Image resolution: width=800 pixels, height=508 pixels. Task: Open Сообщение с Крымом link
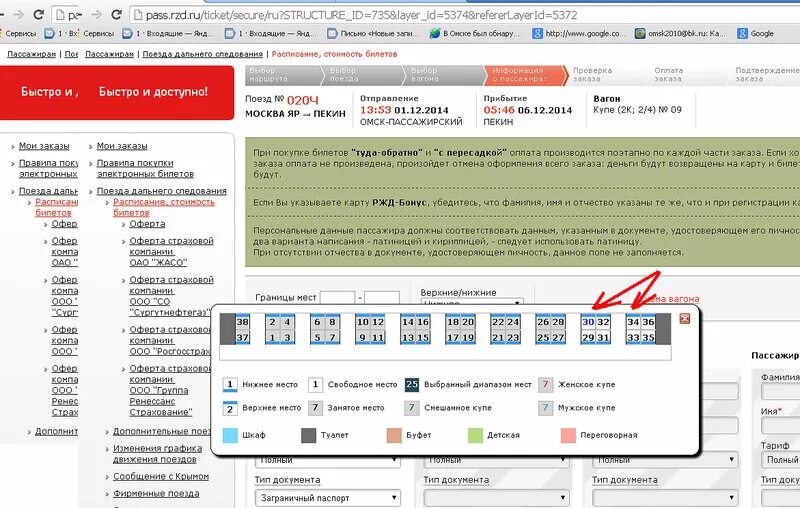coord(161,476)
